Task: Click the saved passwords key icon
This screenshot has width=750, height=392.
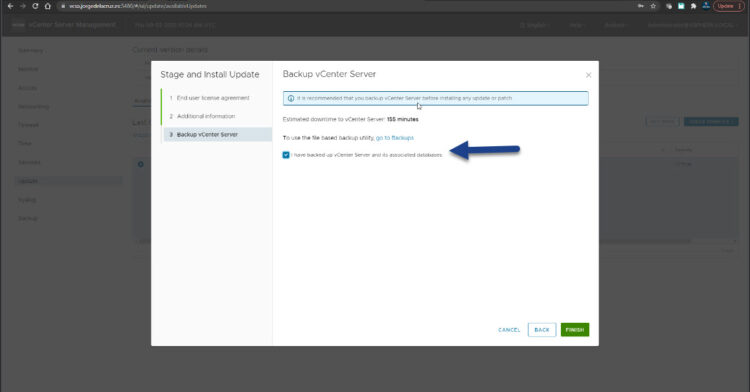Action: (641, 6)
